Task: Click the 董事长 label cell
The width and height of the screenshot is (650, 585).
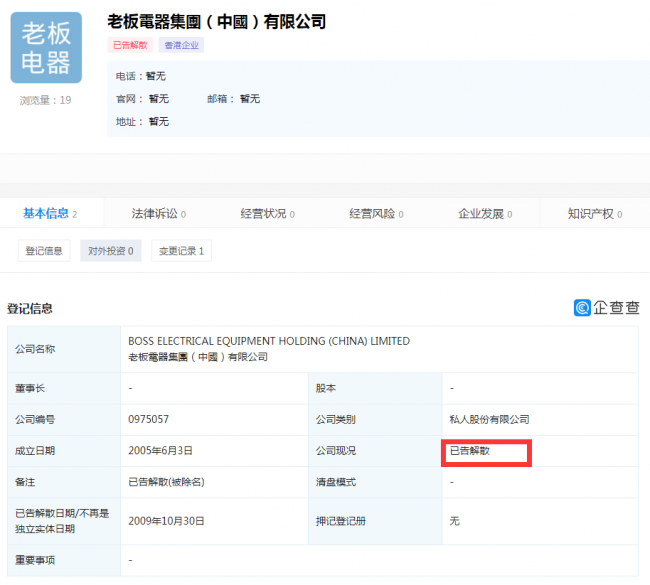Action: pyautogui.click(x=64, y=388)
